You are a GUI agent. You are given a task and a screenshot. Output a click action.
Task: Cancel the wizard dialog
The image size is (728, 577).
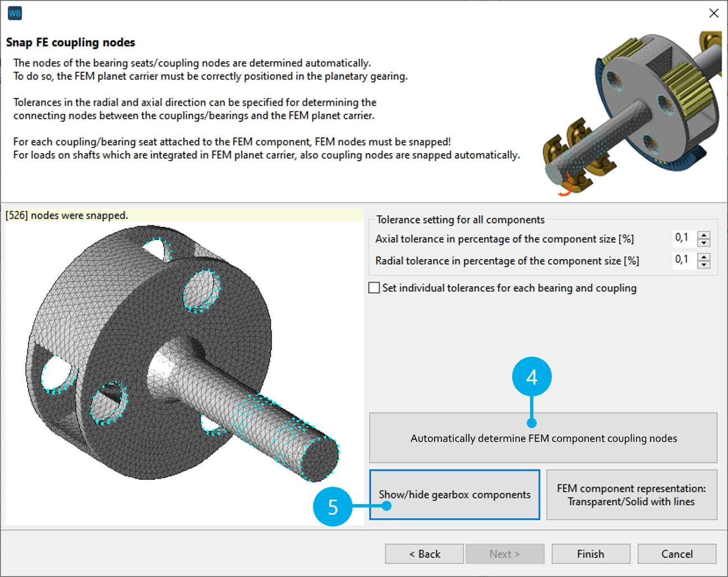point(676,554)
